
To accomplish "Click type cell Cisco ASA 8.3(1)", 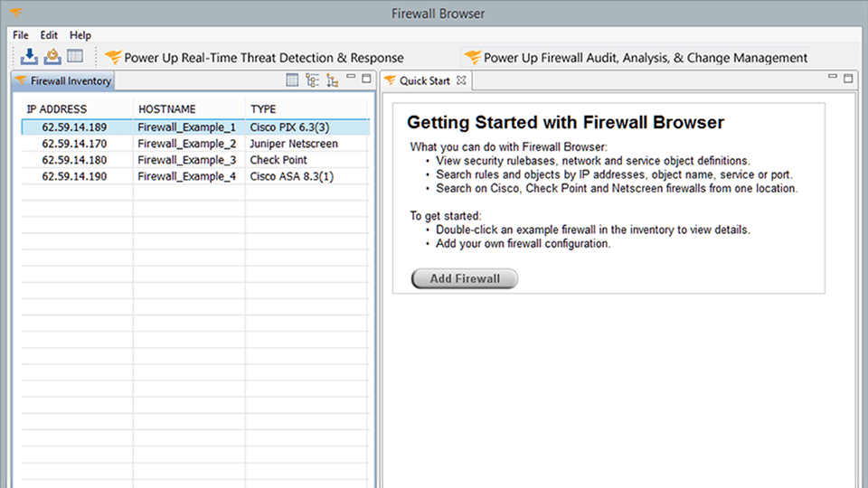I will pos(292,176).
